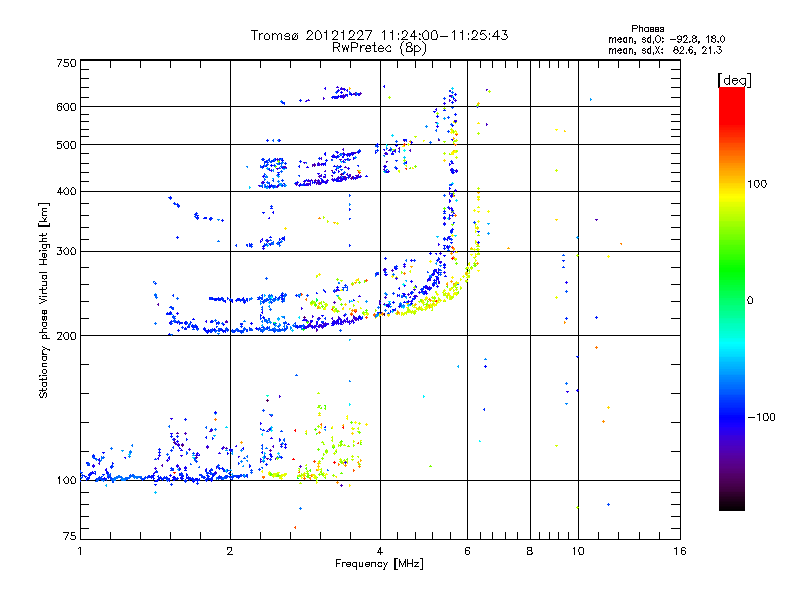Click the x-axis tick label '6'
Screen dimensions: 800x600
[467, 551]
